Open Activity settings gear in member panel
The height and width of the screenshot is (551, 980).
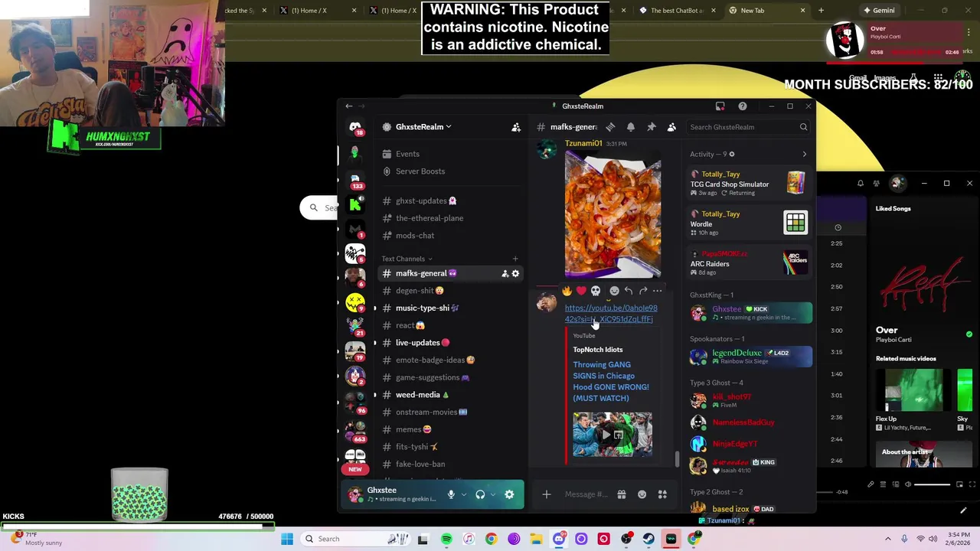[x=731, y=155]
